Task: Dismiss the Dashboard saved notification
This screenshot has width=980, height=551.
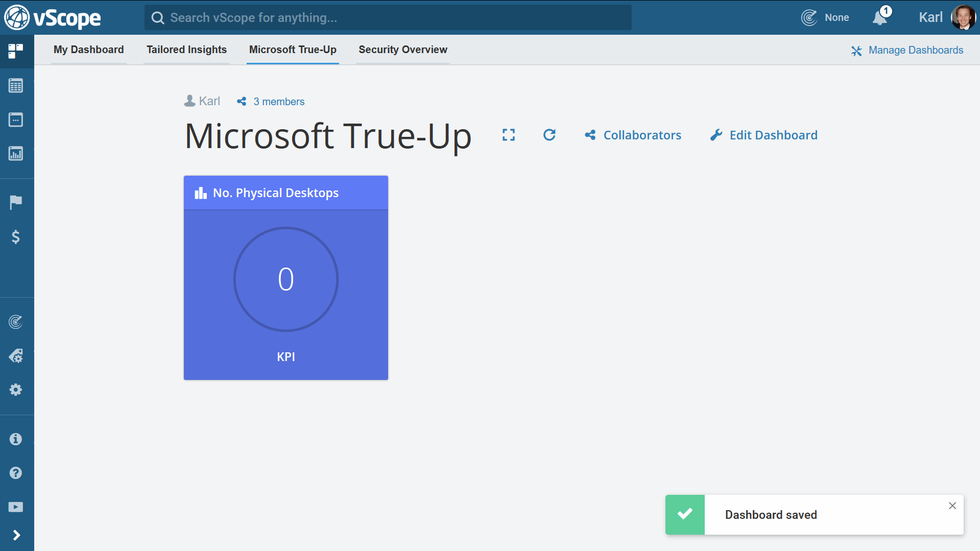Action: 952,506
